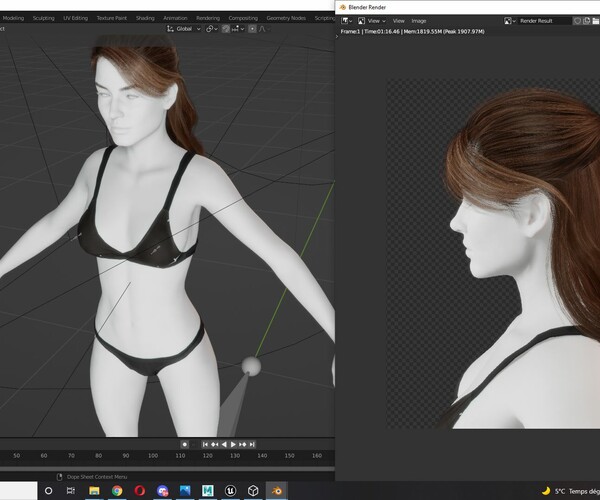Play the animation forward
600x500 pixels.
[x=233, y=444]
